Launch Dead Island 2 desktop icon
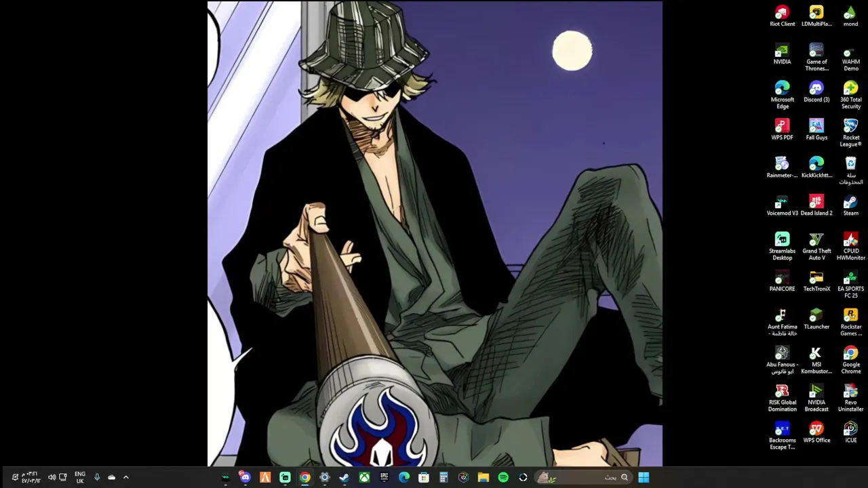This screenshot has width=868, height=488. (816, 206)
